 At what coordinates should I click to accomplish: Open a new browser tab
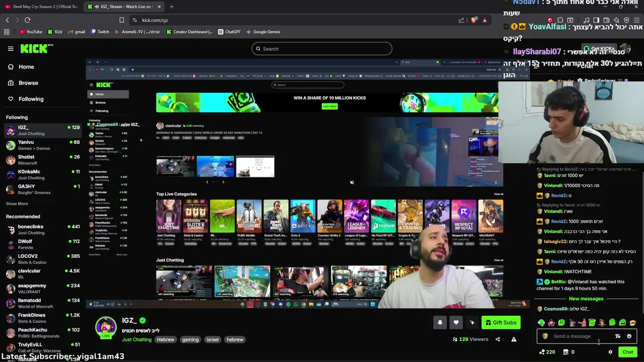click(172, 7)
